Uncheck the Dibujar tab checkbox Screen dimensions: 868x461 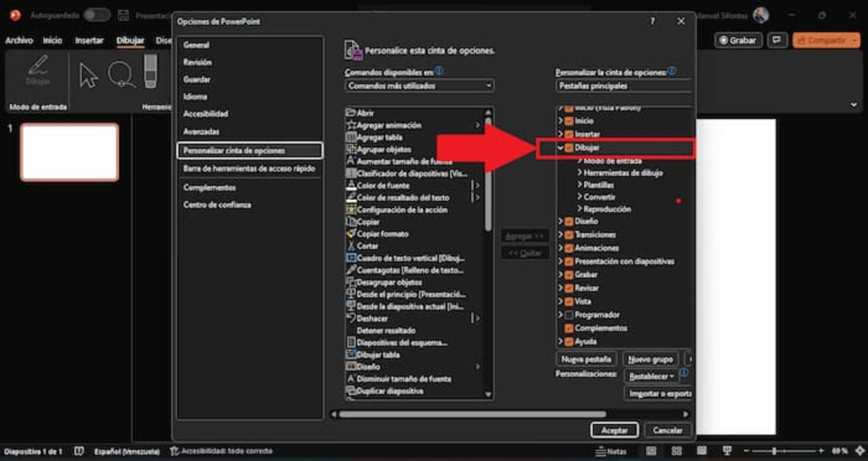pos(568,148)
